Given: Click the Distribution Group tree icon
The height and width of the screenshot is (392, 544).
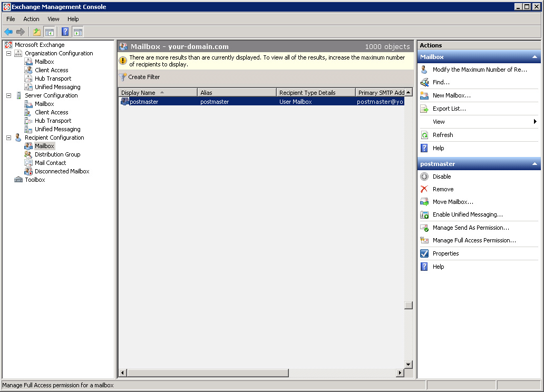Looking at the screenshot, I should [28, 154].
